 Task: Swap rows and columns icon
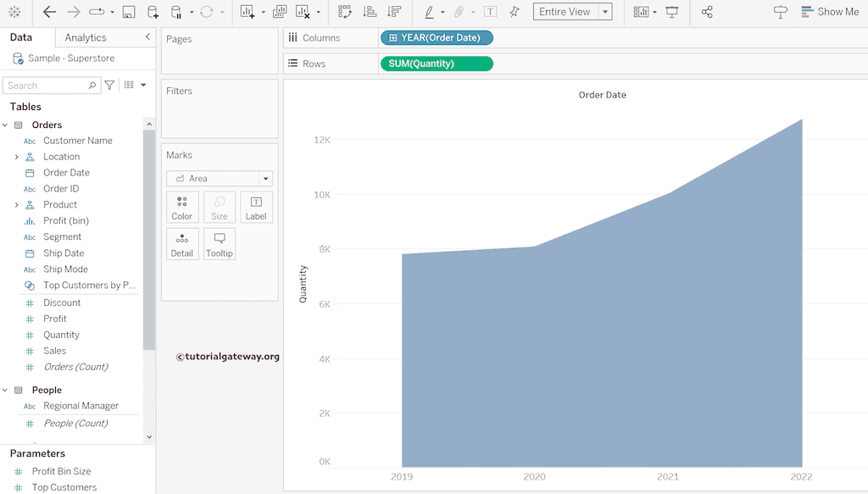point(345,12)
